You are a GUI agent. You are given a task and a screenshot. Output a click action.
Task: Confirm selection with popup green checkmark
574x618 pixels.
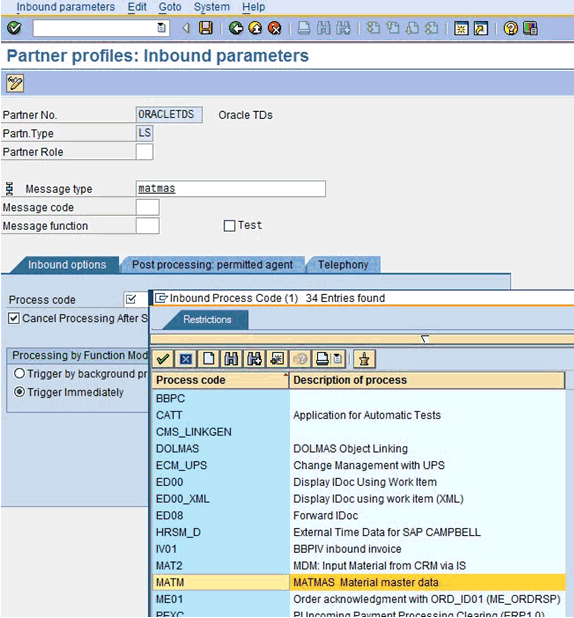coord(163,359)
